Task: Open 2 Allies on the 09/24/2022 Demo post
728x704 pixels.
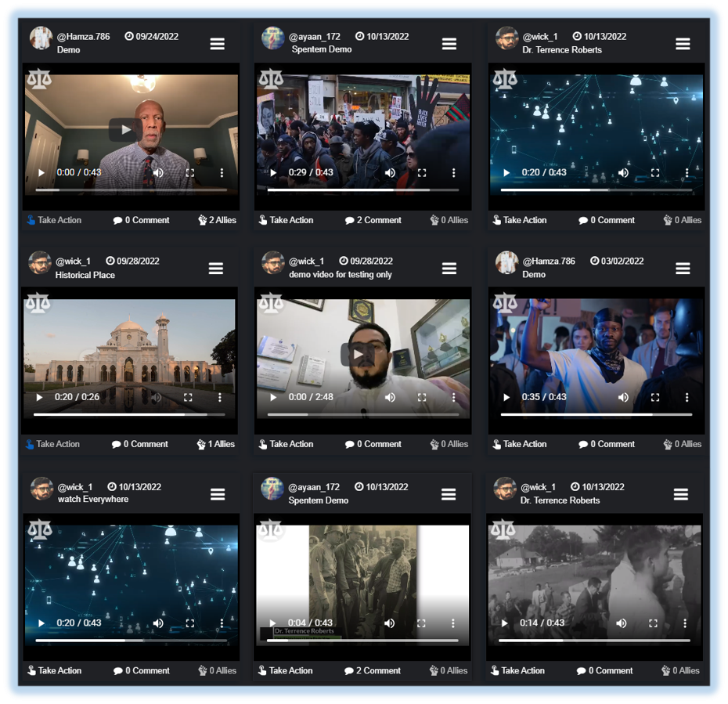Action: click(x=203, y=220)
